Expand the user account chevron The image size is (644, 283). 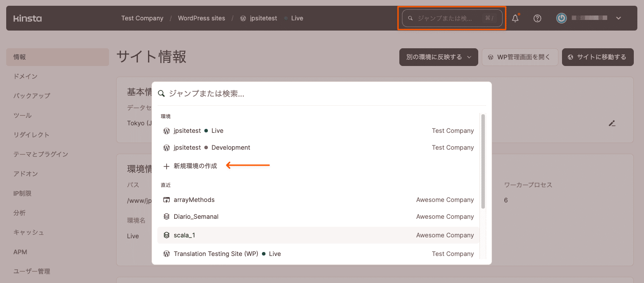619,18
